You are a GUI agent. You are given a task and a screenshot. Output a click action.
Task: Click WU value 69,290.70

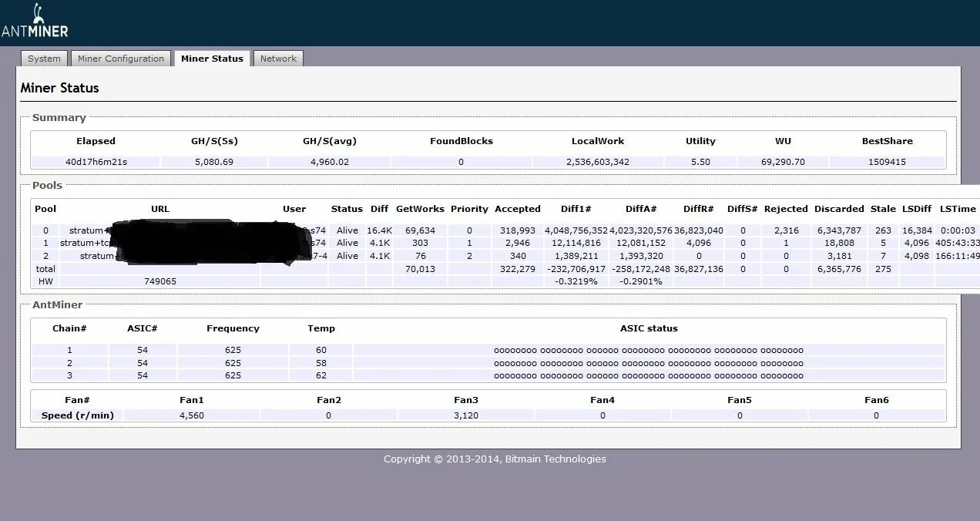pyautogui.click(x=783, y=162)
